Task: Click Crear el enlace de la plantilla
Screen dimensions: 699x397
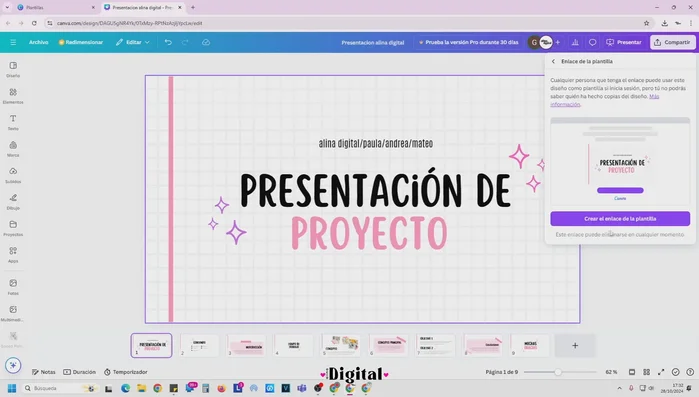Action: pos(620,219)
